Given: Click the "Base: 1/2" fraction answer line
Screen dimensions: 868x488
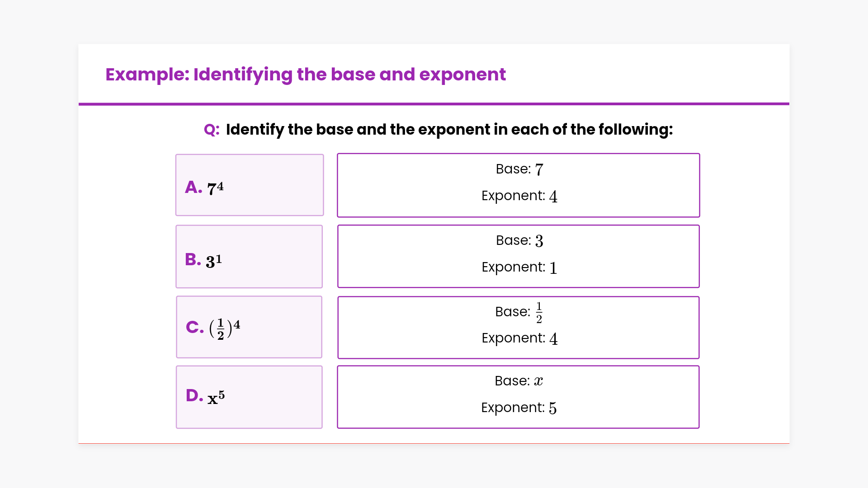Looking at the screenshot, I should tap(519, 312).
